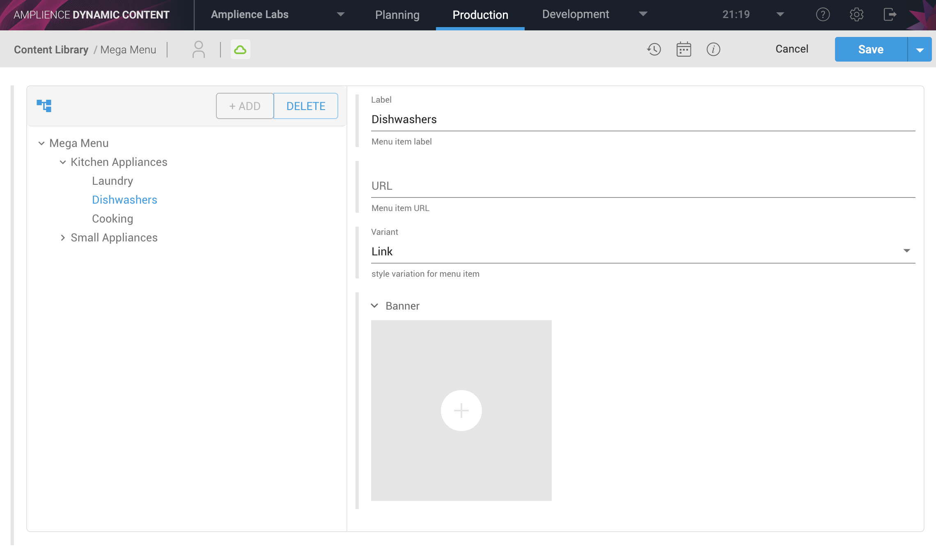936x560 pixels.
Task: Expand the Small Appliances tree node
Action: coord(63,238)
